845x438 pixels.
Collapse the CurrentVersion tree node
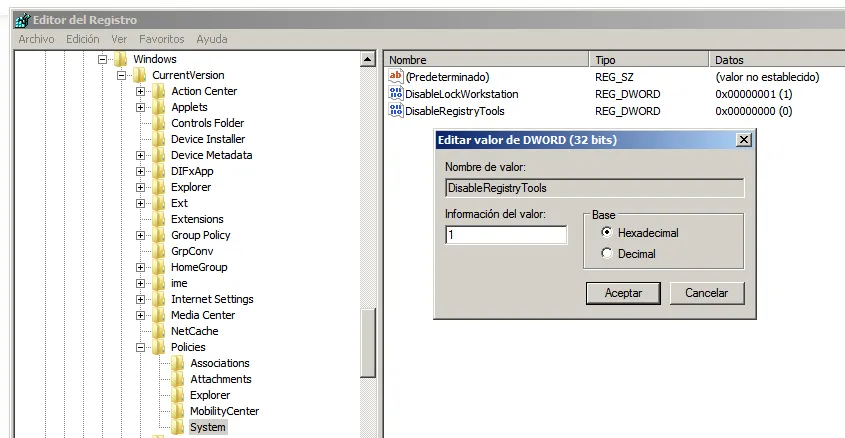pos(121,75)
